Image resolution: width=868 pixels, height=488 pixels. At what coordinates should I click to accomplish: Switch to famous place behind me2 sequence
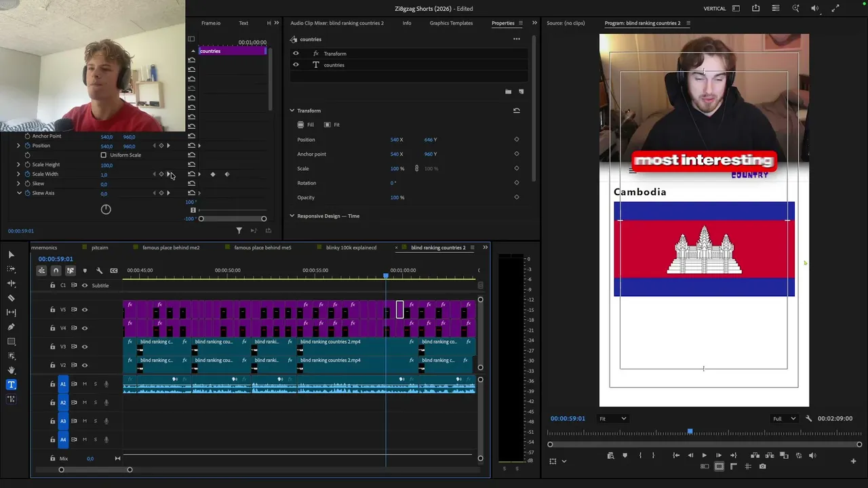click(x=171, y=247)
